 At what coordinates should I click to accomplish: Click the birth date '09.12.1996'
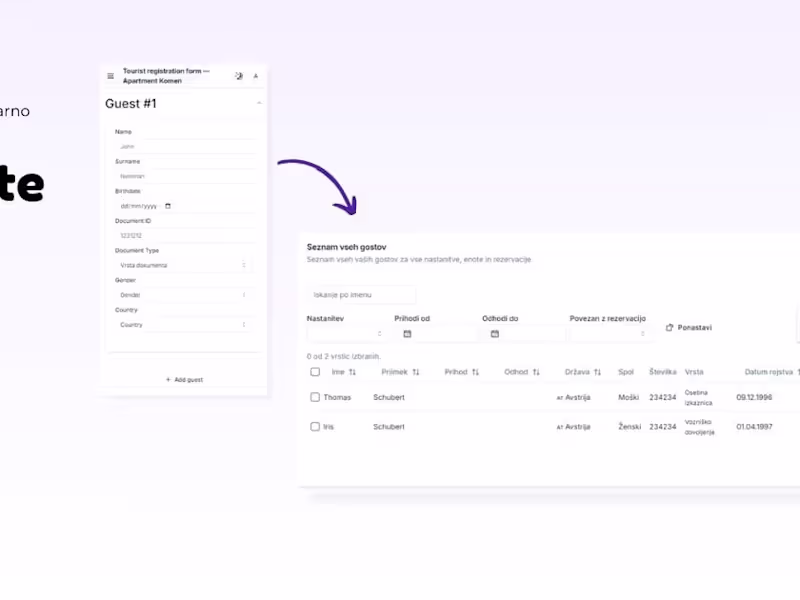[x=754, y=397]
